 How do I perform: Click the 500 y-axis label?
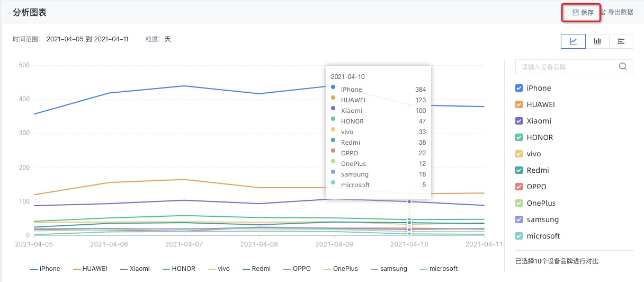click(24, 66)
